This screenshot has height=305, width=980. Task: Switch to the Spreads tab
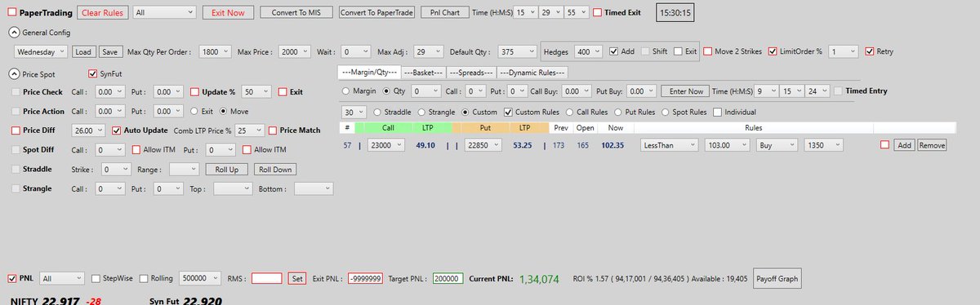[x=471, y=73]
